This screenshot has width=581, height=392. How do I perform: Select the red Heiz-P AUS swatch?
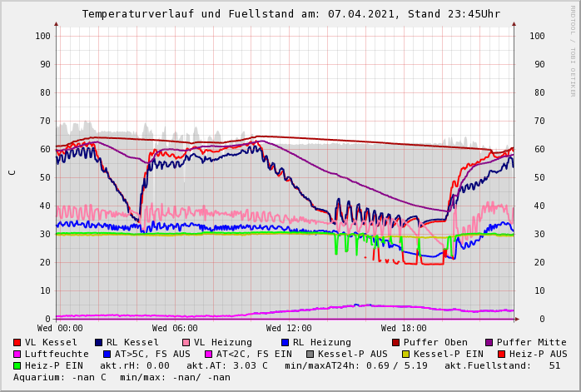(501, 354)
